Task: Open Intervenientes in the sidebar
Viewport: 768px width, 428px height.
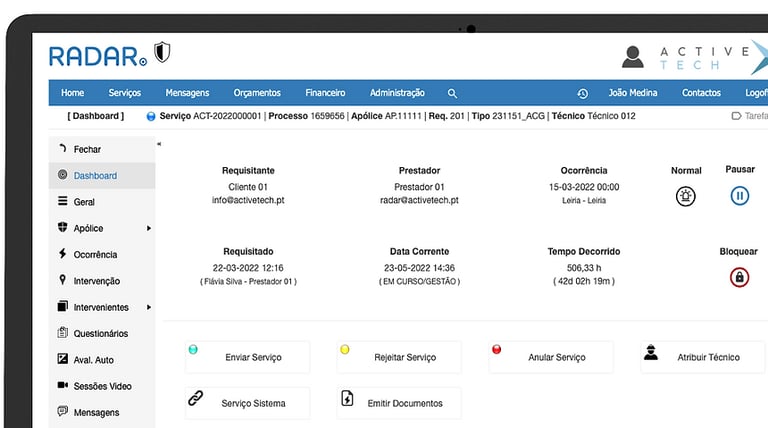Action: click(102, 307)
